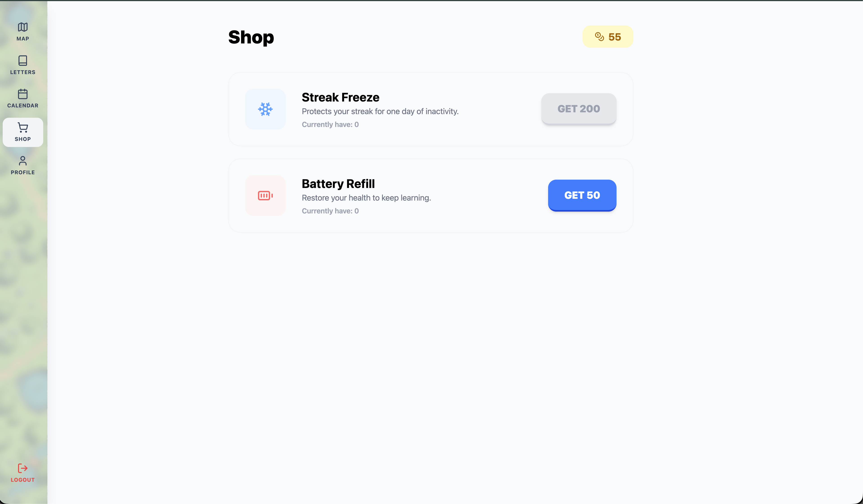Click the Shop cart icon
This screenshot has width=863, height=504.
tap(23, 127)
